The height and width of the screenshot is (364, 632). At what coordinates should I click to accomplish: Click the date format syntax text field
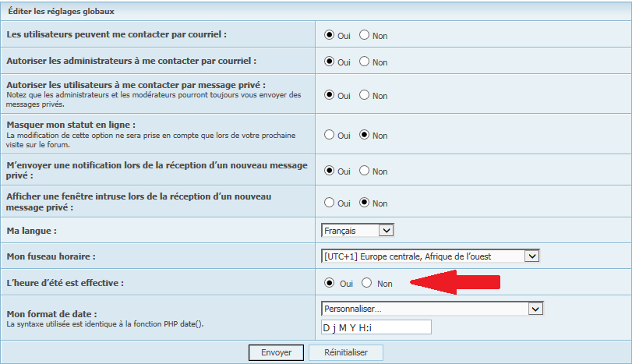376,327
